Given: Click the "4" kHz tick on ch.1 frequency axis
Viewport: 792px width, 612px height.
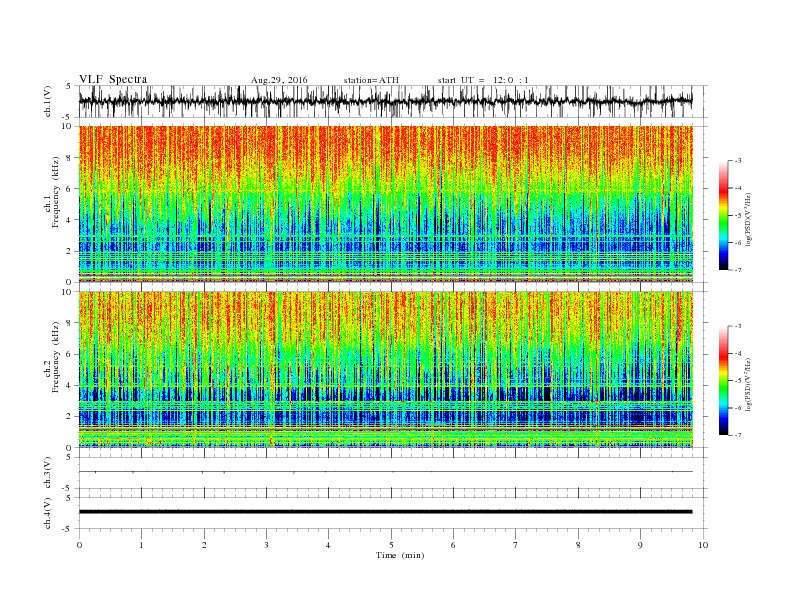Looking at the screenshot, I should 69,220.
